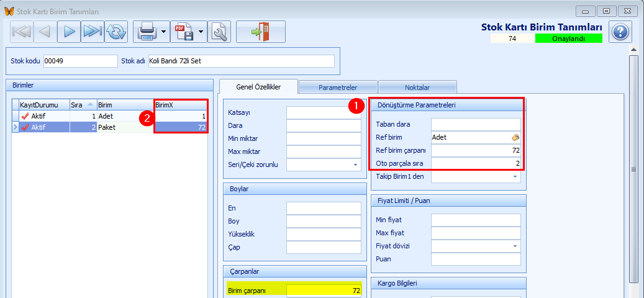Click the Stok adı input field

pyautogui.click(x=242, y=61)
